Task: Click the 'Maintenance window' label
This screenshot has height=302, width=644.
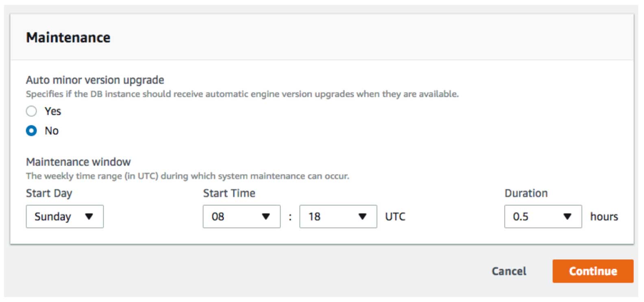Action: coord(78,162)
